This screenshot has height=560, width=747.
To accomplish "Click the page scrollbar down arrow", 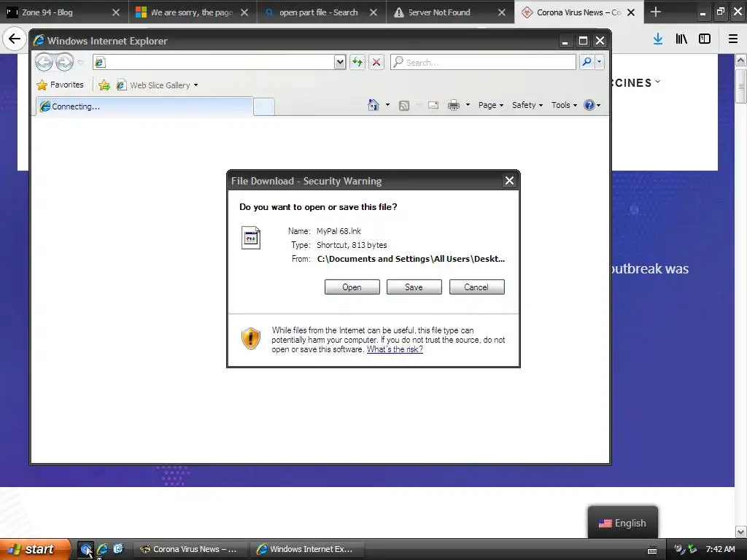I will [740, 532].
